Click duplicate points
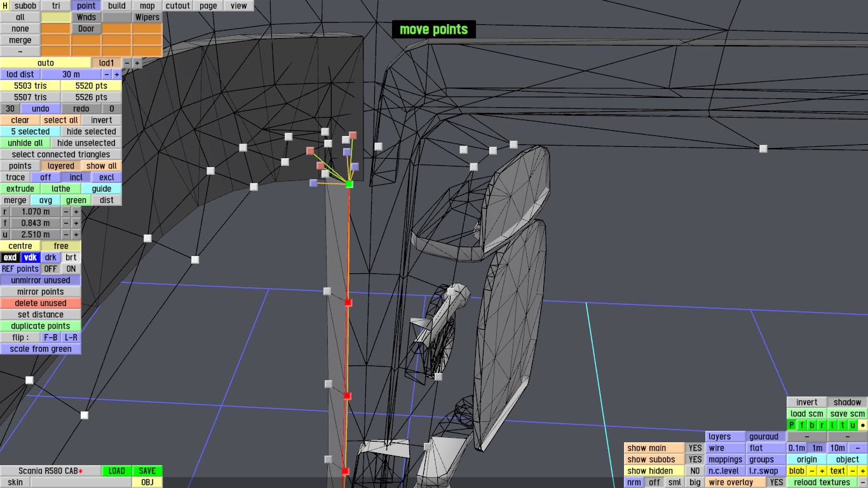The image size is (868, 488). (x=41, y=326)
